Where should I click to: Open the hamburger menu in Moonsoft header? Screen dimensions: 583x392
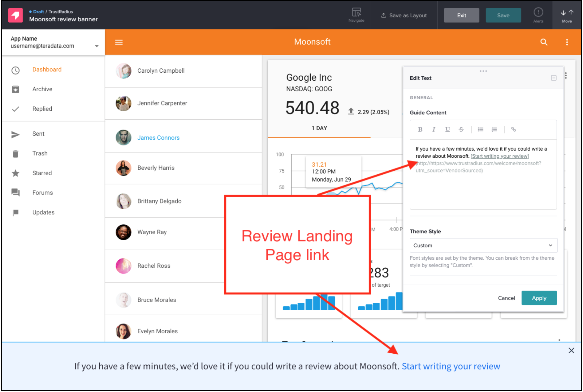pyautogui.click(x=119, y=42)
